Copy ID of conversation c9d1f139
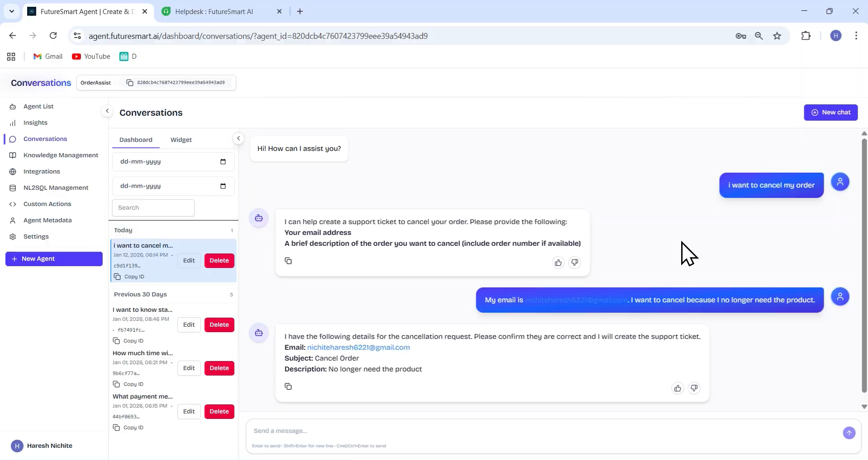The width and height of the screenshot is (868, 460). click(129, 277)
